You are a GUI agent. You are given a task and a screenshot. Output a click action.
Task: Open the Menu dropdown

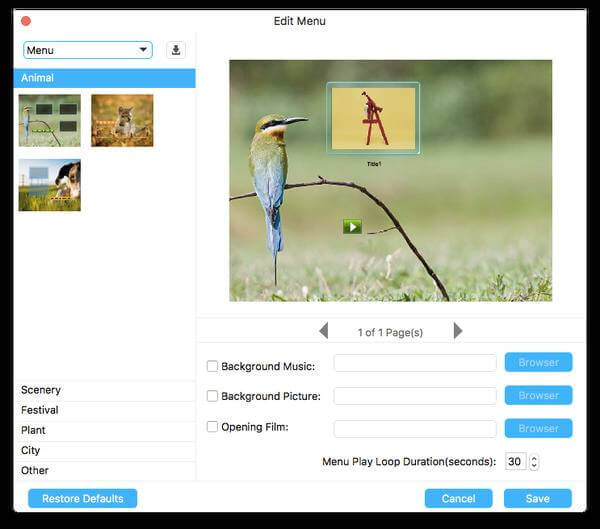[88, 50]
